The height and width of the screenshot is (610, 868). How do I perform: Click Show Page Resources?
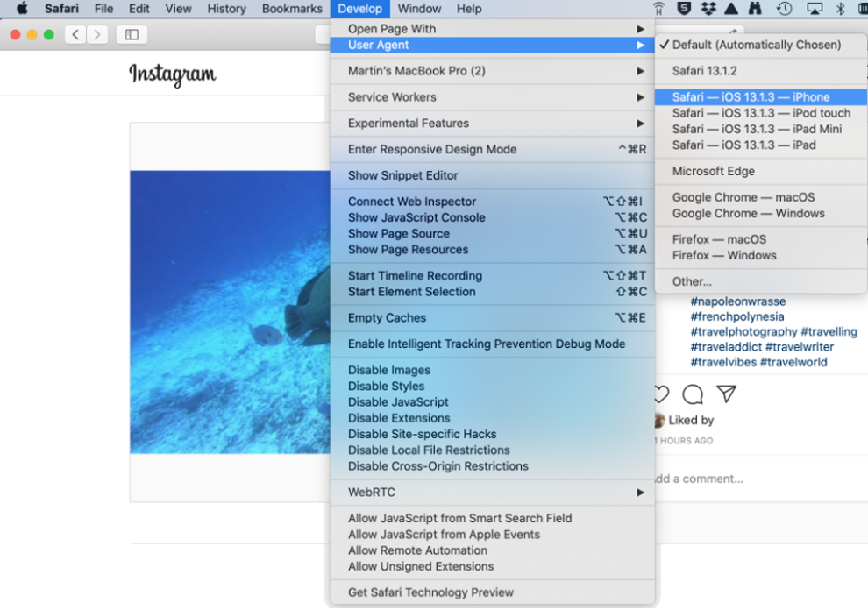coord(492,249)
